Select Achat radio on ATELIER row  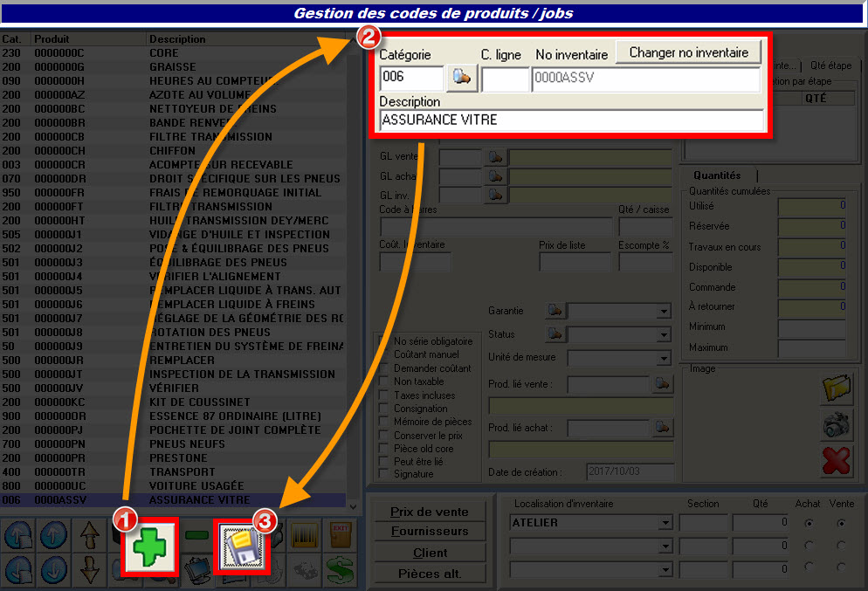809,523
